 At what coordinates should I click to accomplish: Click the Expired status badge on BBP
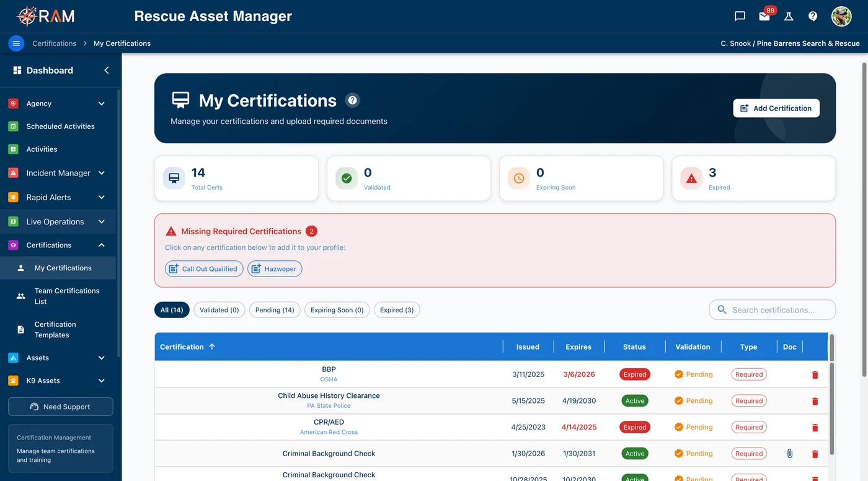(635, 374)
